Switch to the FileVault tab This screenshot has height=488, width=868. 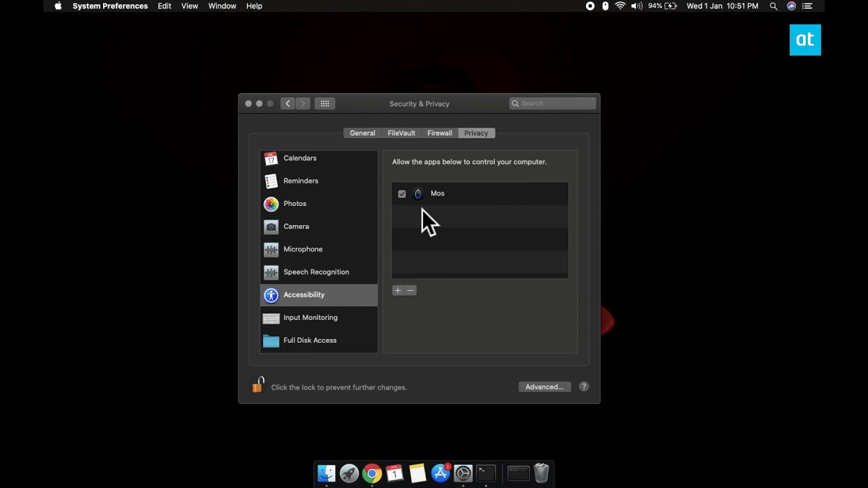(x=401, y=133)
